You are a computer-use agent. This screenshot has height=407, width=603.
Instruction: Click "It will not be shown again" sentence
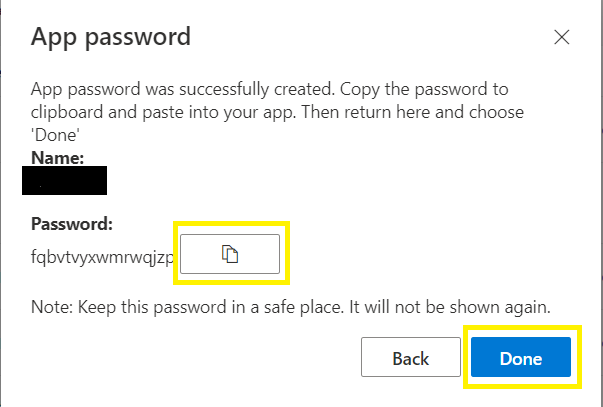click(459, 303)
